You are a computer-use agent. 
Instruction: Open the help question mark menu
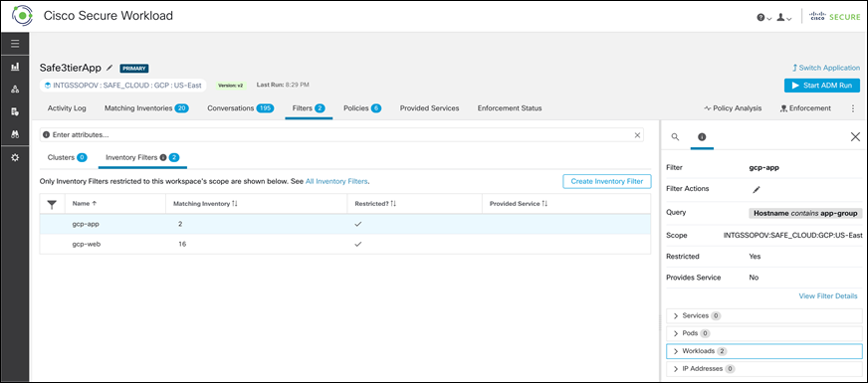763,18
